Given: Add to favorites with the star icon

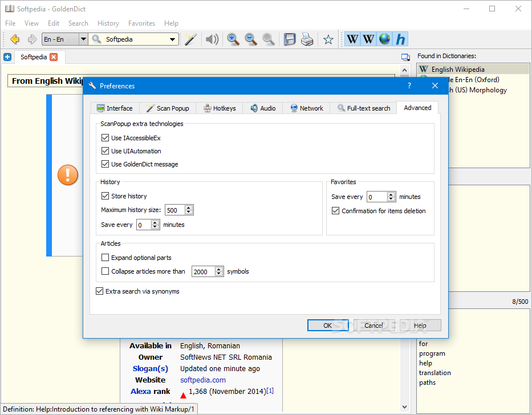Looking at the screenshot, I should 328,40.
